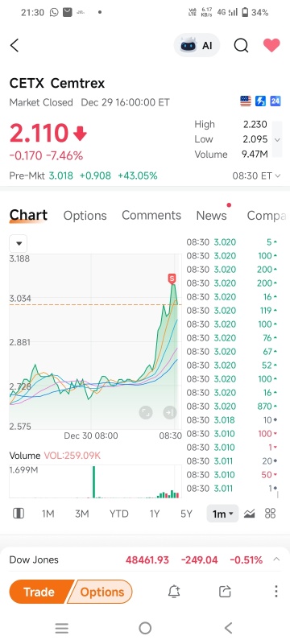Open the three-dot more menu
This screenshot has width=290, height=644.
[x=276, y=592]
